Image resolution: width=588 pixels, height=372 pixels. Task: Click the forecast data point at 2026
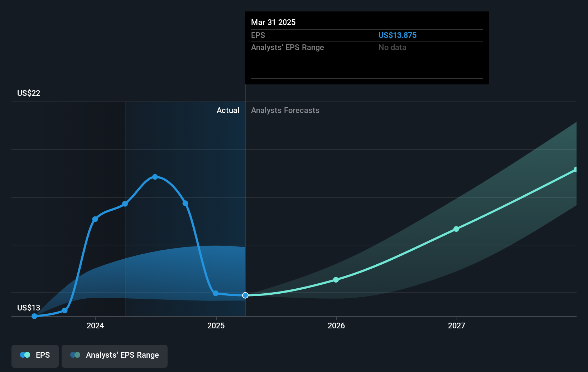click(x=336, y=280)
